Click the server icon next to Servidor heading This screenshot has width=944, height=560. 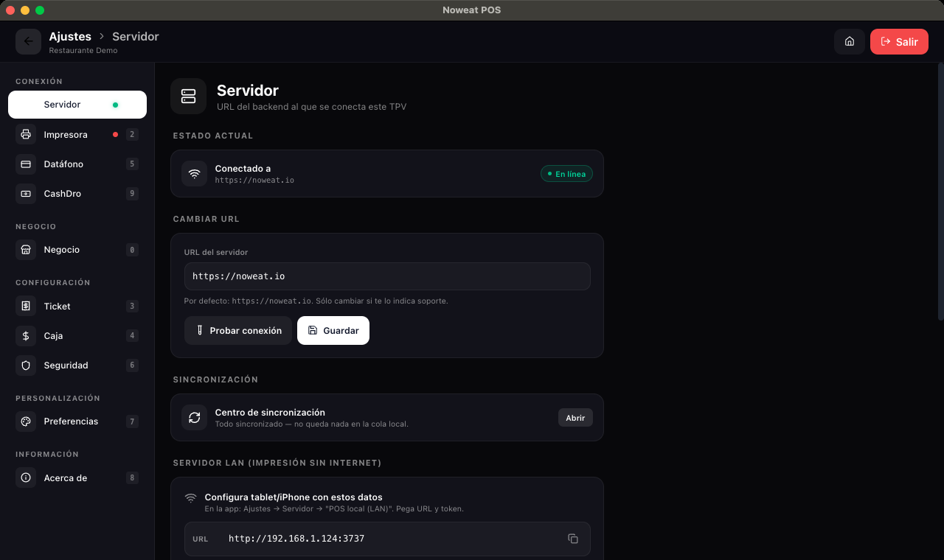tap(188, 97)
